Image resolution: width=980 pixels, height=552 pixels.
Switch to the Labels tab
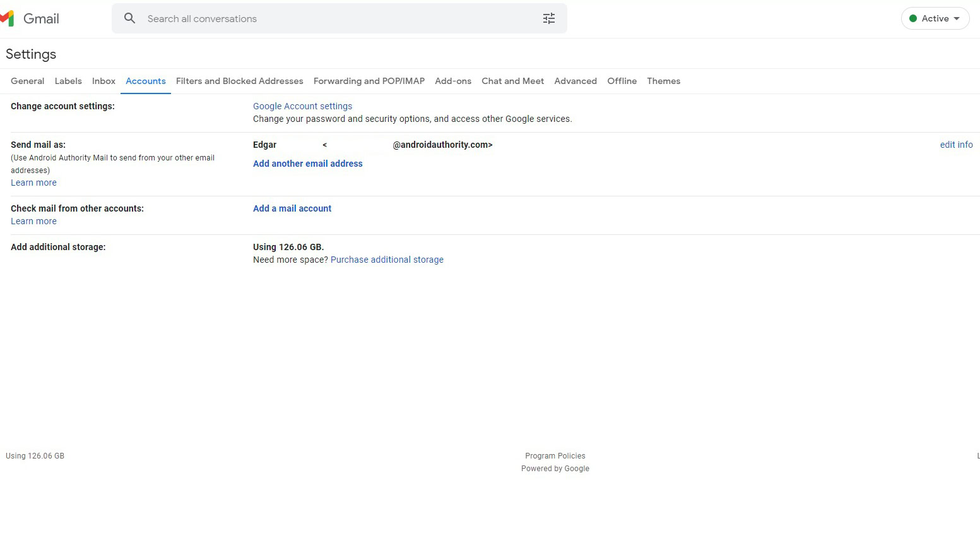(68, 81)
